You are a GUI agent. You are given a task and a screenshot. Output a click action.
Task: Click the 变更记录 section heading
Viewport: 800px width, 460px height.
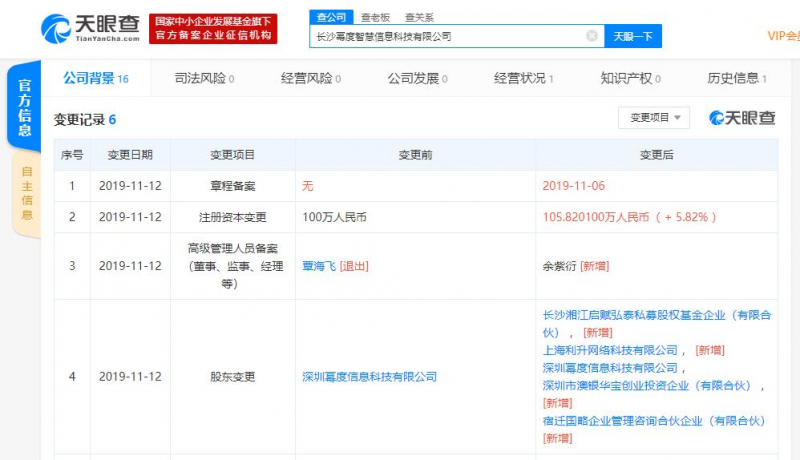point(85,120)
